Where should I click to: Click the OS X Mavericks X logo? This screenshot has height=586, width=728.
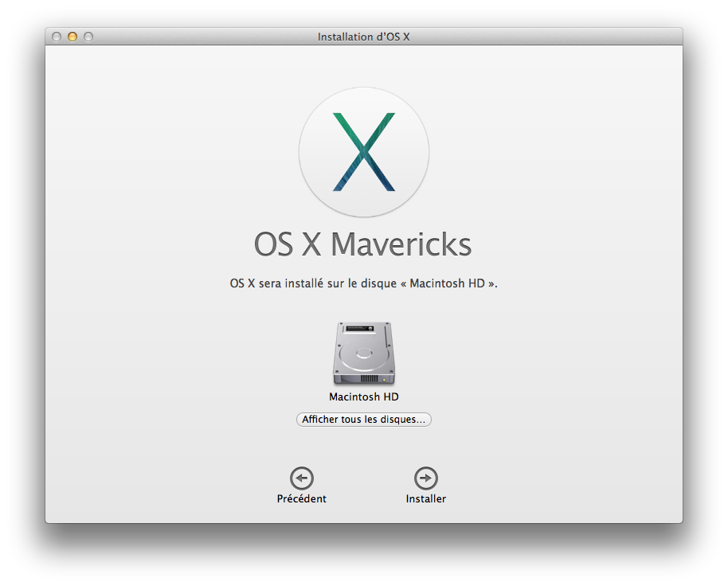[x=364, y=152]
